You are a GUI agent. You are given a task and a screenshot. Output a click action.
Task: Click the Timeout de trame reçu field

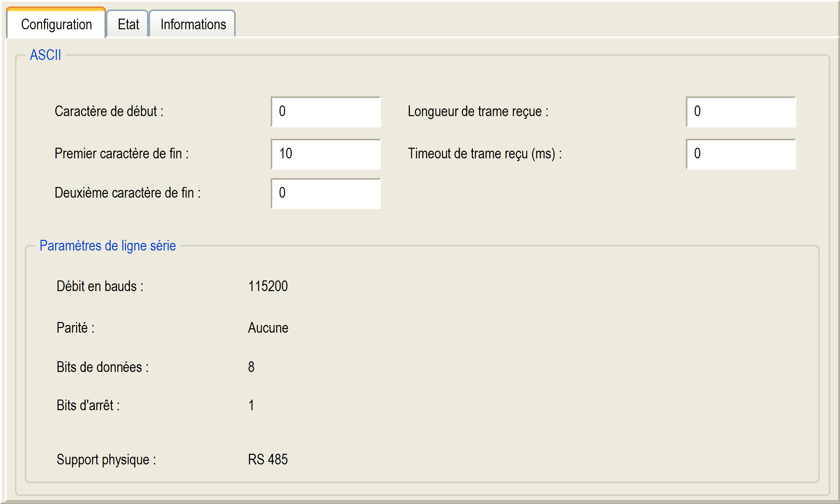740,154
